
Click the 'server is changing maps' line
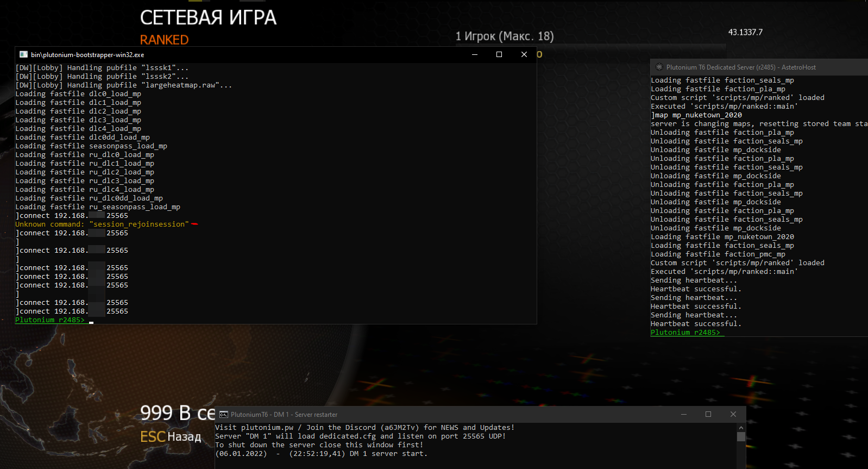click(x=759, y=124)
